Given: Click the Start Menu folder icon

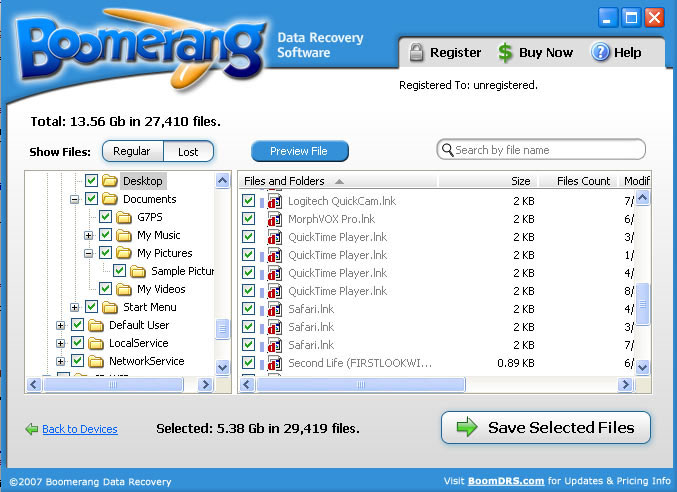Looking at the screenshot, I should pos(110,307).
